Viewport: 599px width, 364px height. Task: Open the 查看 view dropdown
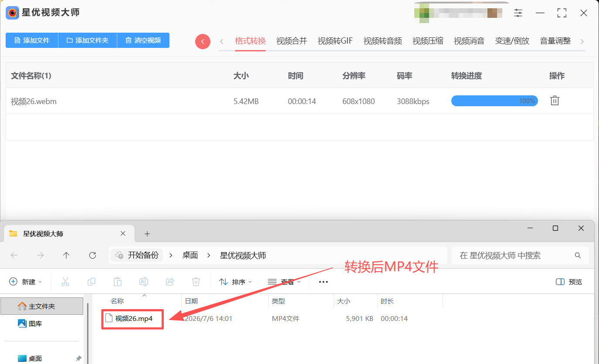284,282
